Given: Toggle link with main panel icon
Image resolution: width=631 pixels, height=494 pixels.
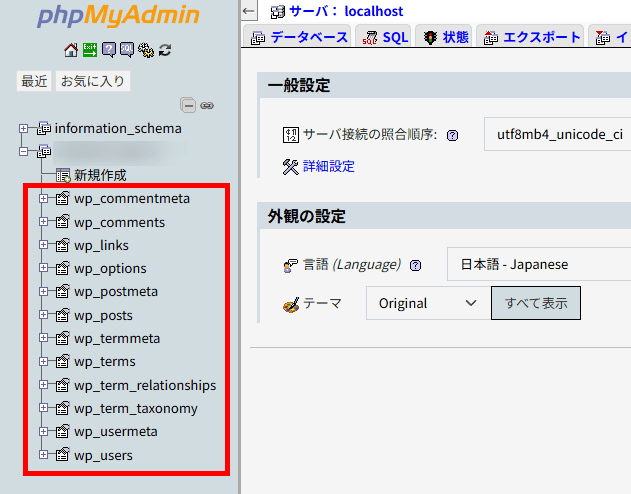Looking at the screenshot, I should (207, 105).
